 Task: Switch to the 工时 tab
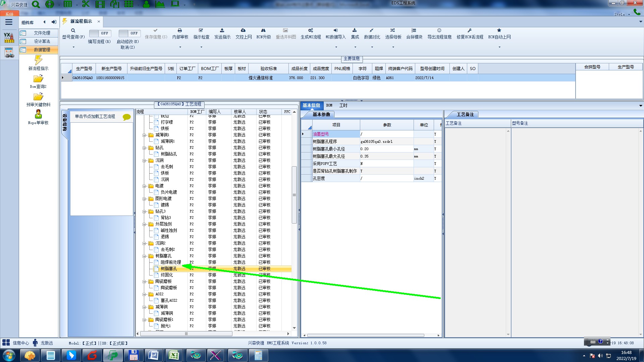343,105
